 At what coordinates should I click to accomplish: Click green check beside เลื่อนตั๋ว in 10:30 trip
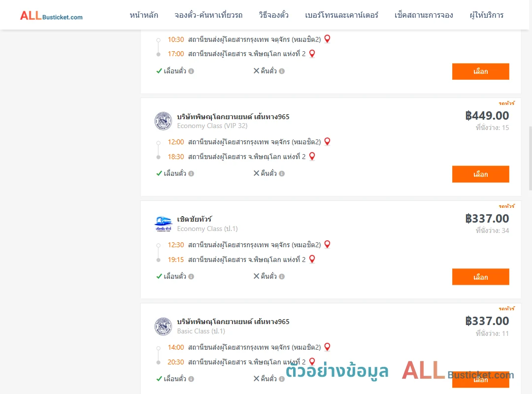(159, 71)
